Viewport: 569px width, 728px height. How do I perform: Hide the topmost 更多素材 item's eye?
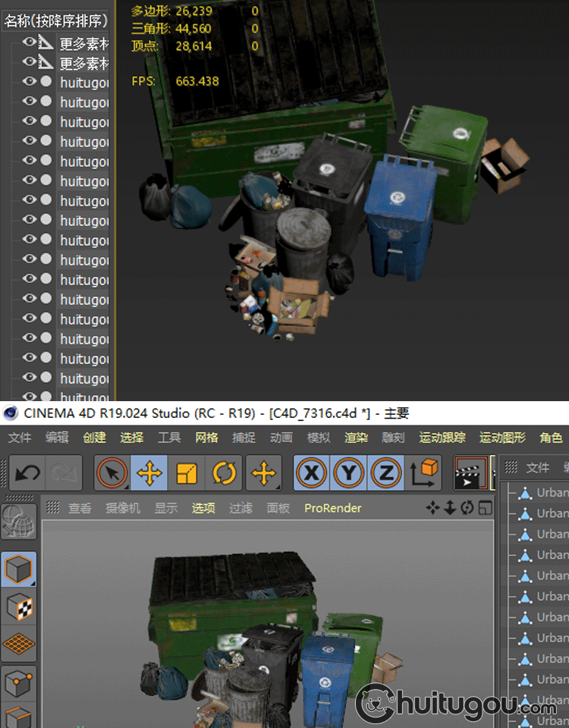click(x=29, y=42)
